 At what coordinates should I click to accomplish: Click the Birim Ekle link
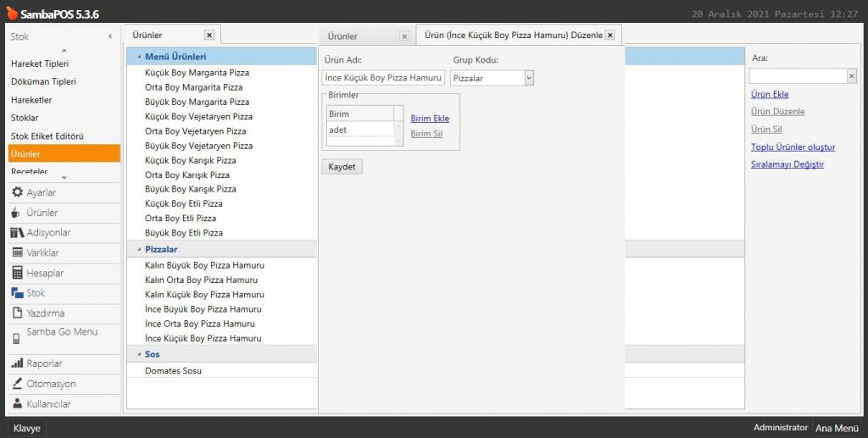tap(430, 119)
